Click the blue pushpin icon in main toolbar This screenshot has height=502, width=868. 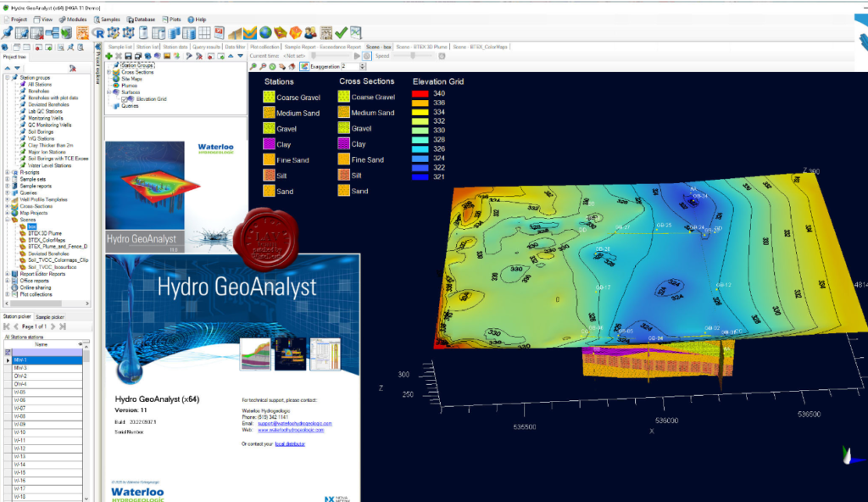coord(7,33)
